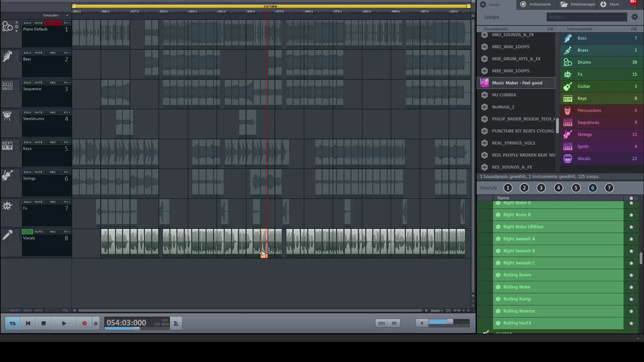
Task: Open the Zoom dropdown below the arrangement
Action: pyautogui.click(x=437, y=311)
